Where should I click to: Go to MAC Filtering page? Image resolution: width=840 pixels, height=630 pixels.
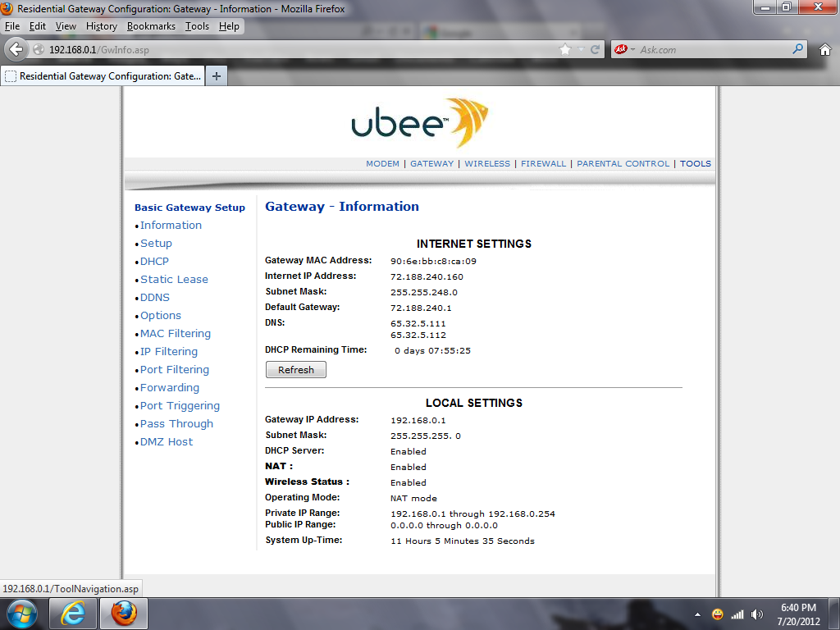pos(175,334)
